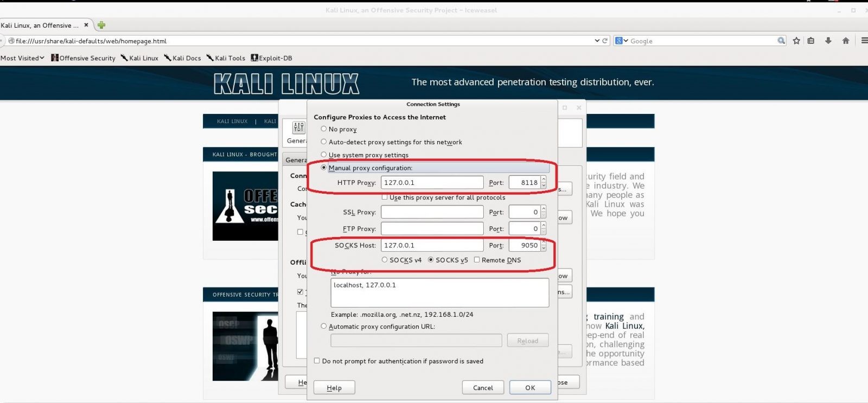Viewport: 868px width, 403px height.
Task: Select SOCKS v4 radio button
Action: coord(385,260)
